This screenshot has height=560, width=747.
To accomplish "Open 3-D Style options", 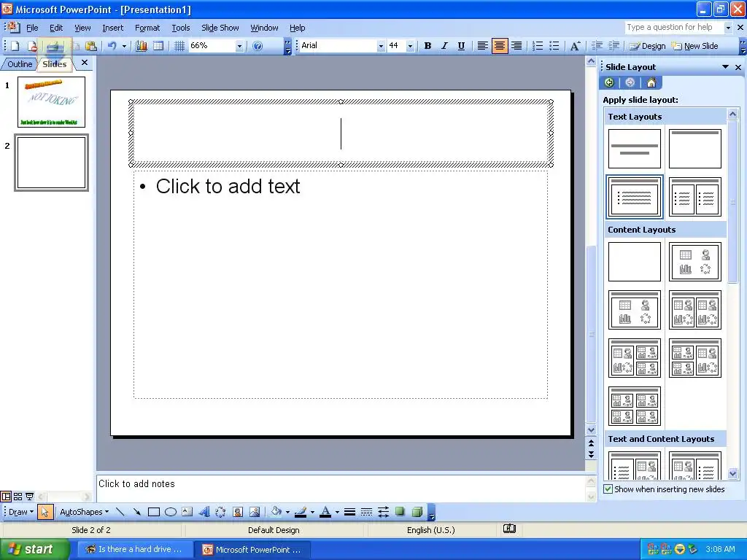I will (417, 512).
